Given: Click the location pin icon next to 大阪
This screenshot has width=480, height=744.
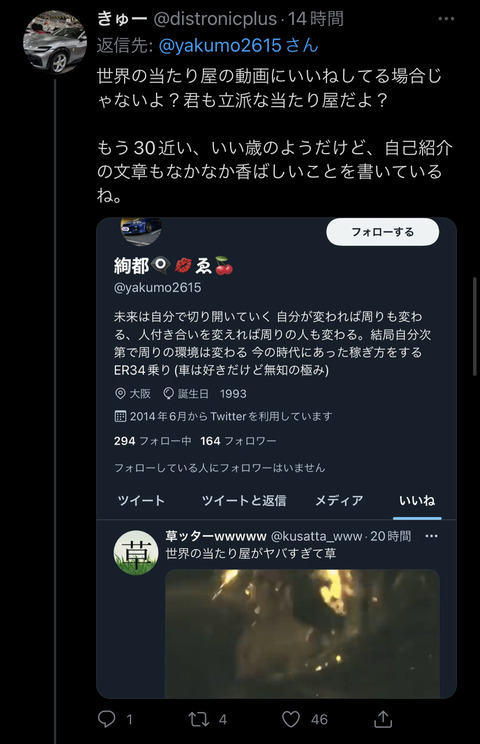Looking at the screenshot, I should click(120, 393).
